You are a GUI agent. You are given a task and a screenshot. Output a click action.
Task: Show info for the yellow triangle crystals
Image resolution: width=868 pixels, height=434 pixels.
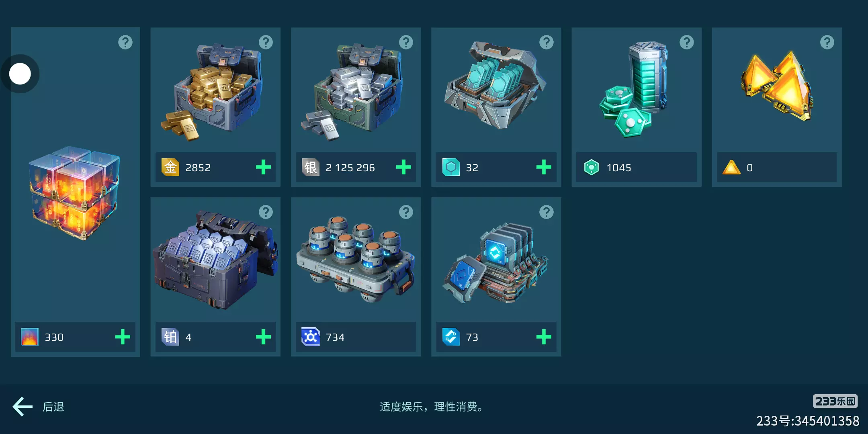click(x=827, y=42)
